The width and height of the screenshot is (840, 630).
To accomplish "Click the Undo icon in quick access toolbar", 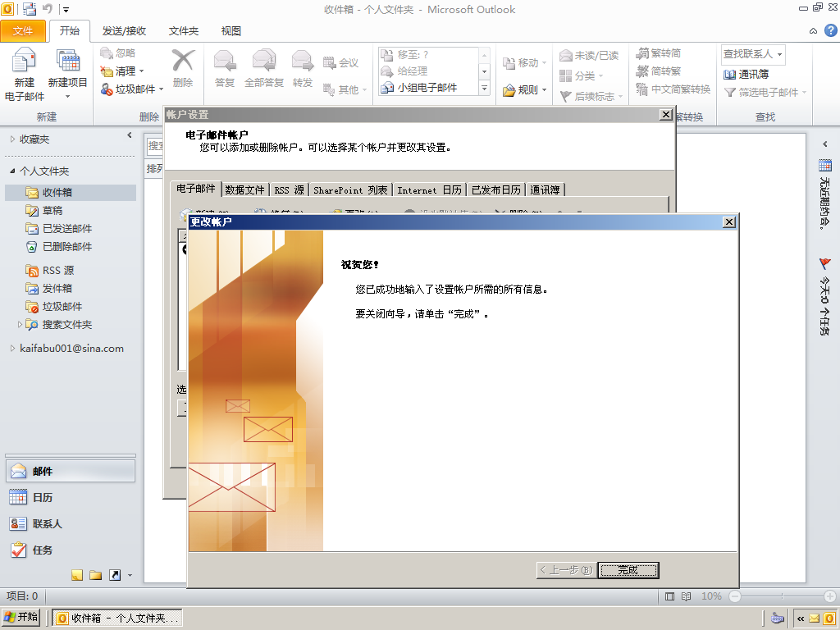I will (47, 8).
